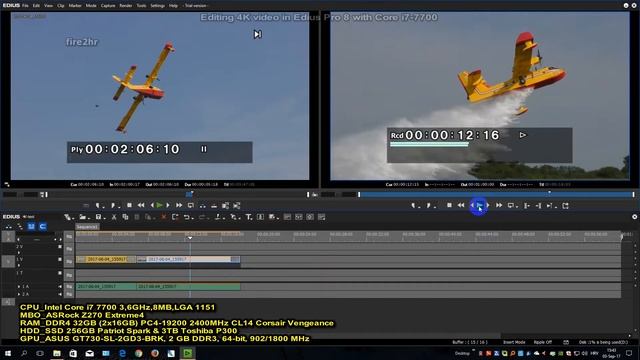640x360 pixels.
Task: Click the Export icon in Recorder controls
Action: click(565, 206)
